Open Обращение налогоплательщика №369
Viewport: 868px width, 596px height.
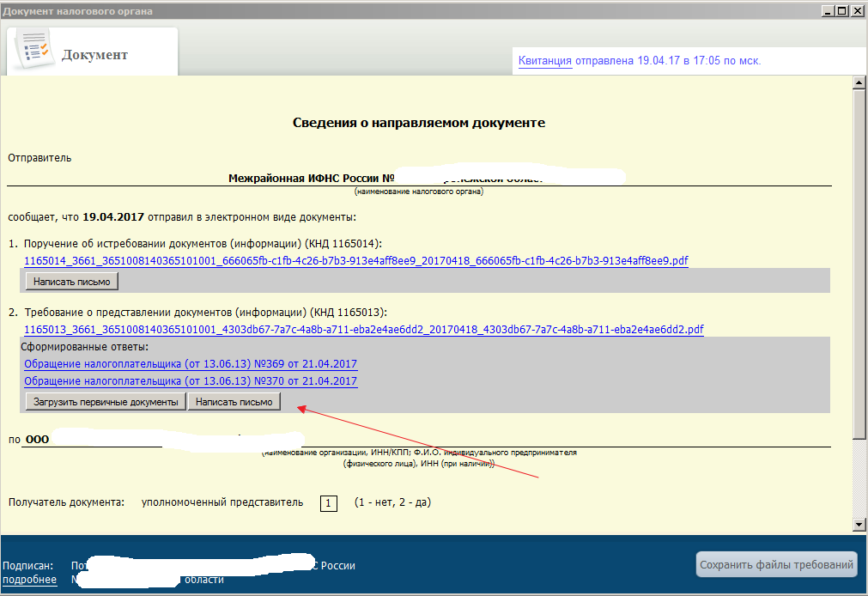coord(191,364)
